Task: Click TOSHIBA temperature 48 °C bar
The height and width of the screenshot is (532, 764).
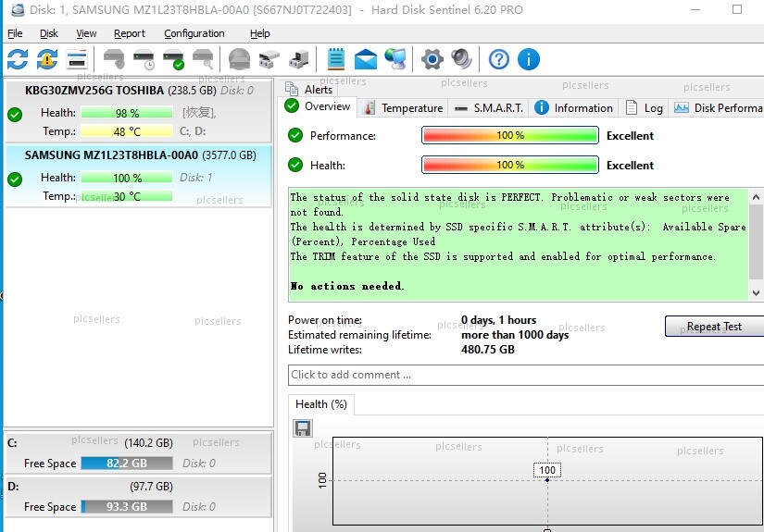Action: (x=127, y=131)
